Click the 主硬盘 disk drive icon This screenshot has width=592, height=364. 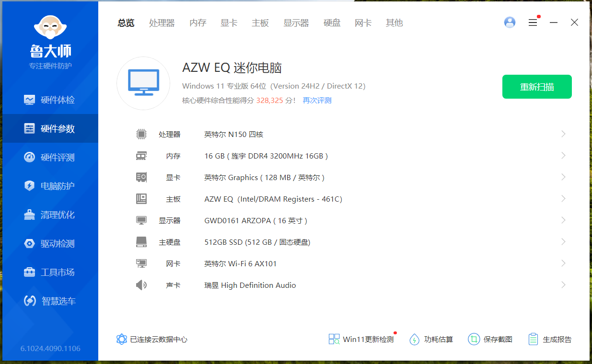tap(141, 242)
